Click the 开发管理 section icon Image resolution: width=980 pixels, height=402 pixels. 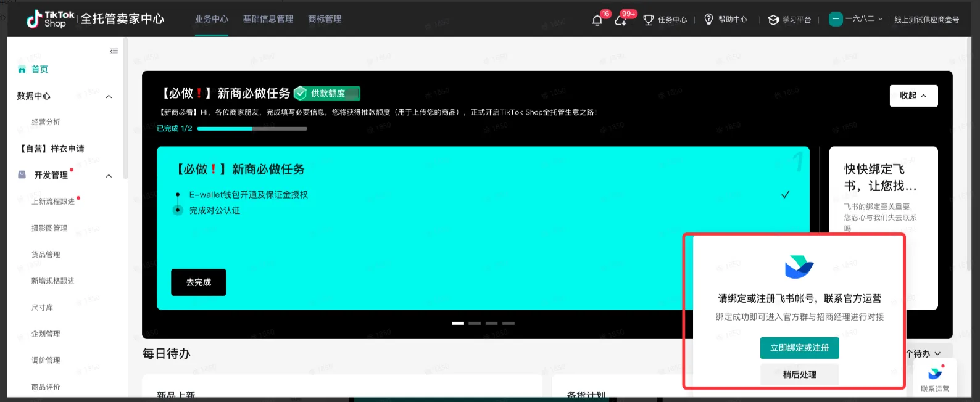coord(22,175)
